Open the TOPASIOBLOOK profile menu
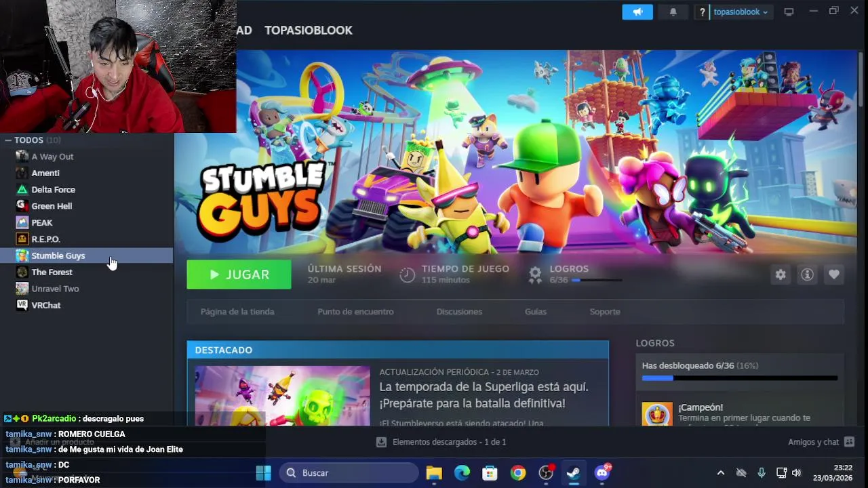 pos(309,30)
